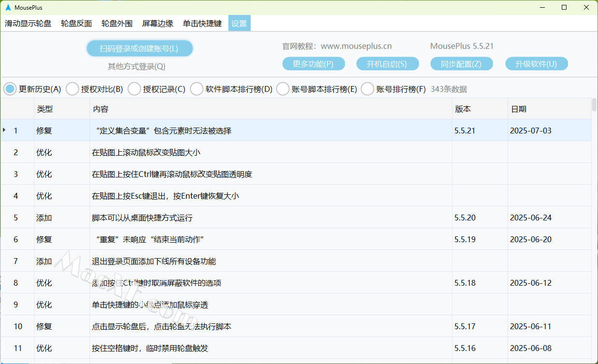Select 在贴图上按住Ctrl键再滚动鼠标改变贴图透明度 row
Image resolution: width=598 pixels, height=364 pixels.
pyautogui.click(x=296, y=174)
